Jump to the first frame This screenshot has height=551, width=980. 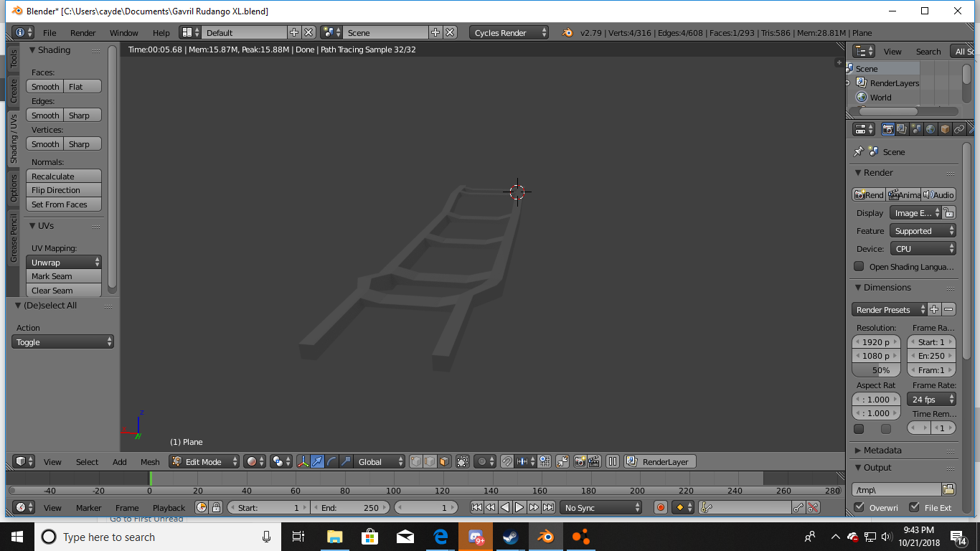click(476, 507)
